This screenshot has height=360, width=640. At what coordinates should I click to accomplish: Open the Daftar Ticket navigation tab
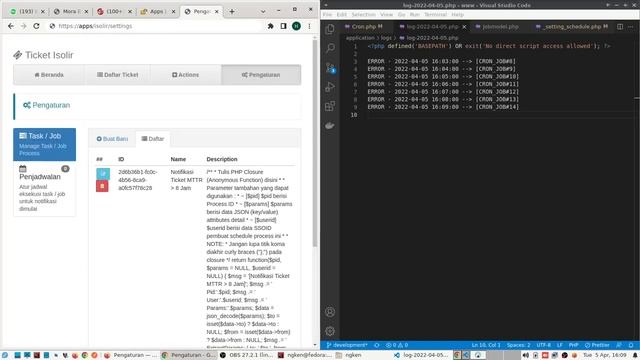[x=118, y=75]
